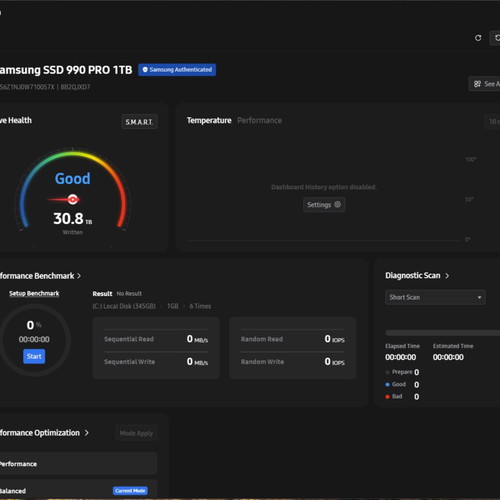The width and height of the screenshot is (500, 500).
Task: Click the Elapsed Time value
Action: pyautogui.click(x=401, y=357)
